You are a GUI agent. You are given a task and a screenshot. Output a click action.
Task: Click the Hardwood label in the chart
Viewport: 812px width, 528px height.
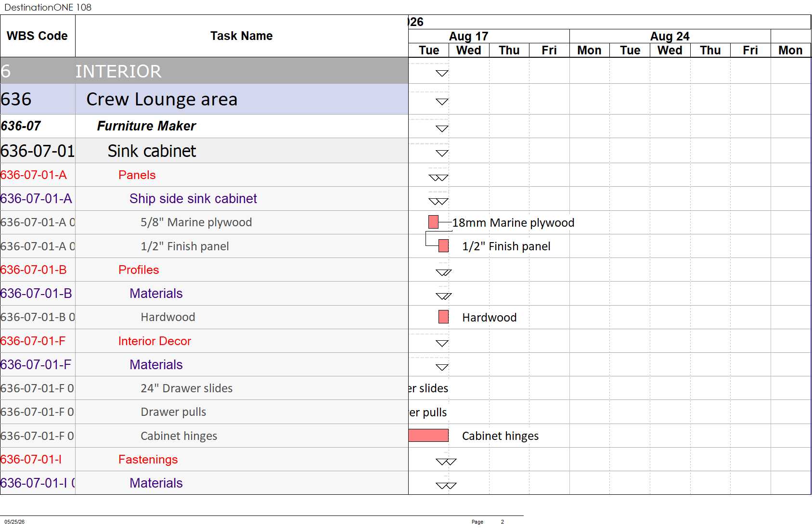tap(489, 317)
